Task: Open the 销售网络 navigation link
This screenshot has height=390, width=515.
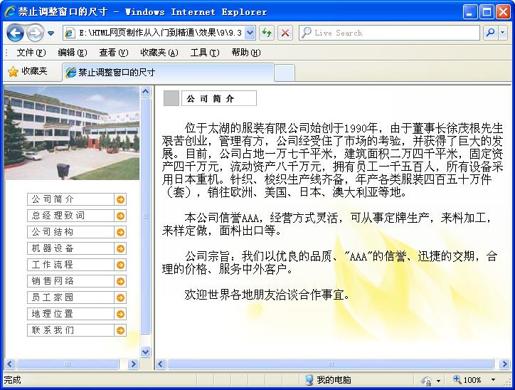Action: click(x=70, y=281)
